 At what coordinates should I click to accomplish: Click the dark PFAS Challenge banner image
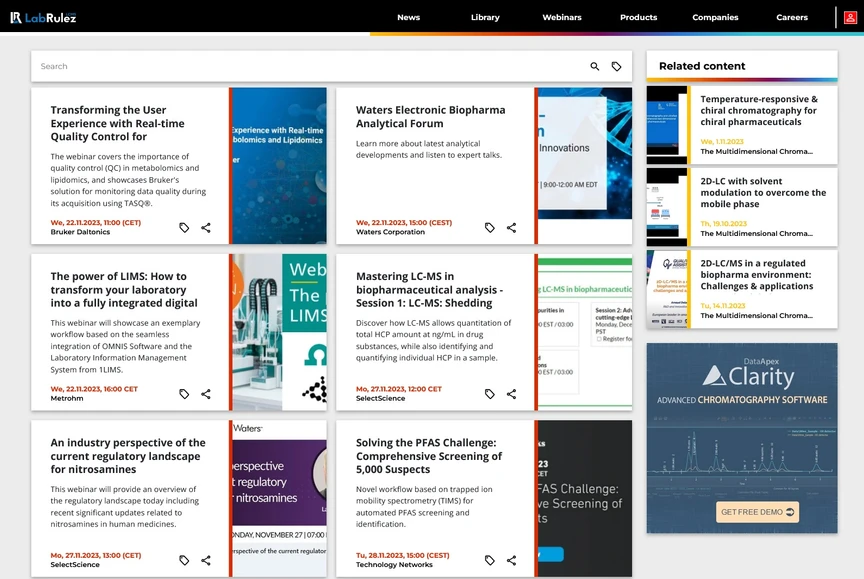pos(585,499)
